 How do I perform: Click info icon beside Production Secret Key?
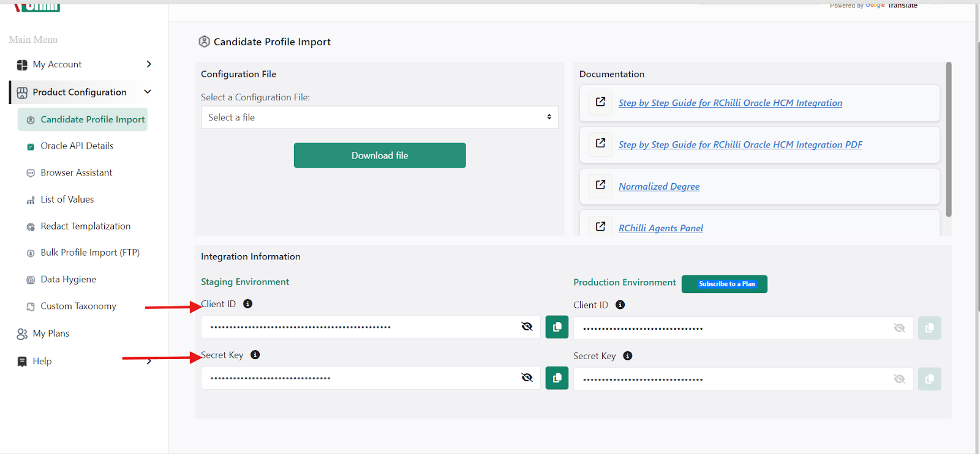coord(627,356)
